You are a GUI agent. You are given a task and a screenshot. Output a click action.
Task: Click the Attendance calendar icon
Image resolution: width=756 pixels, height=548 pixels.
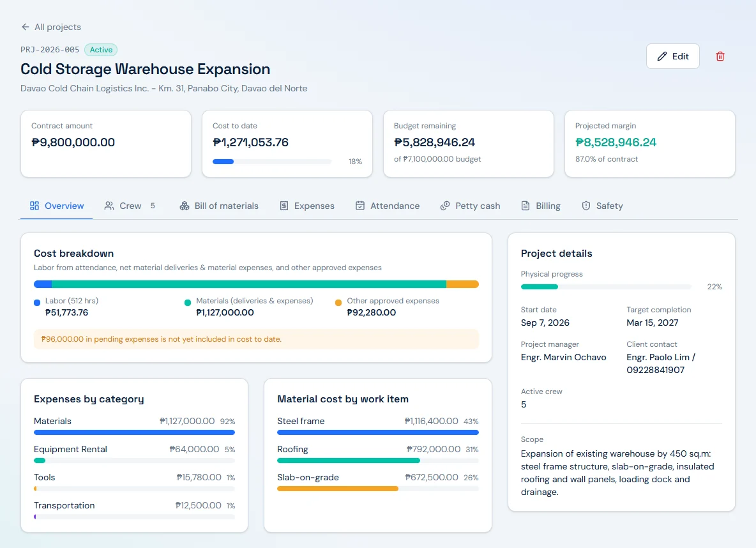(359, 206)
